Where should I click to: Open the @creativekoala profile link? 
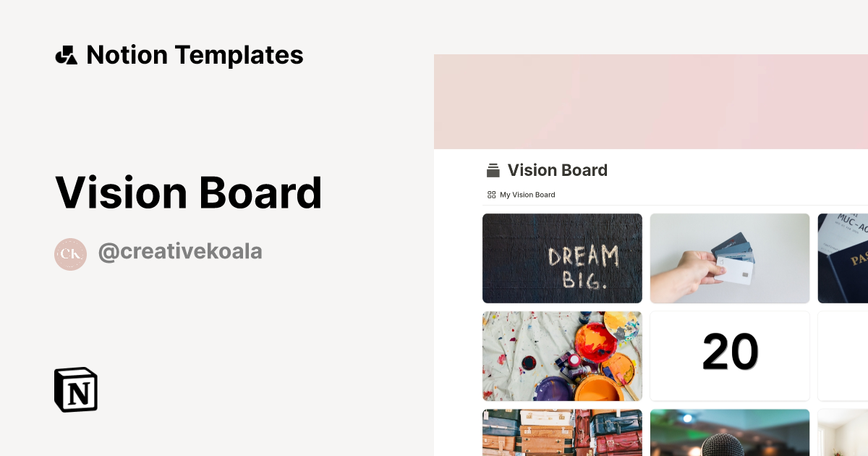[180, 252]
